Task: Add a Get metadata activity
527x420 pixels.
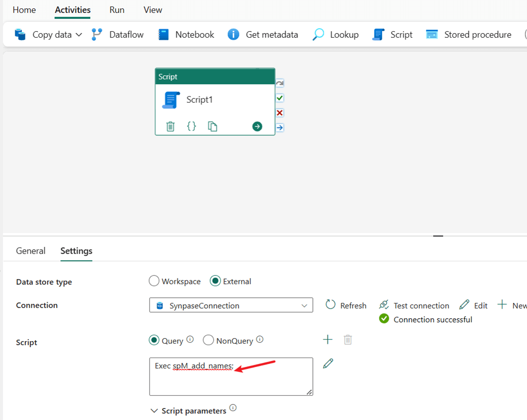Action: point(263,34)
